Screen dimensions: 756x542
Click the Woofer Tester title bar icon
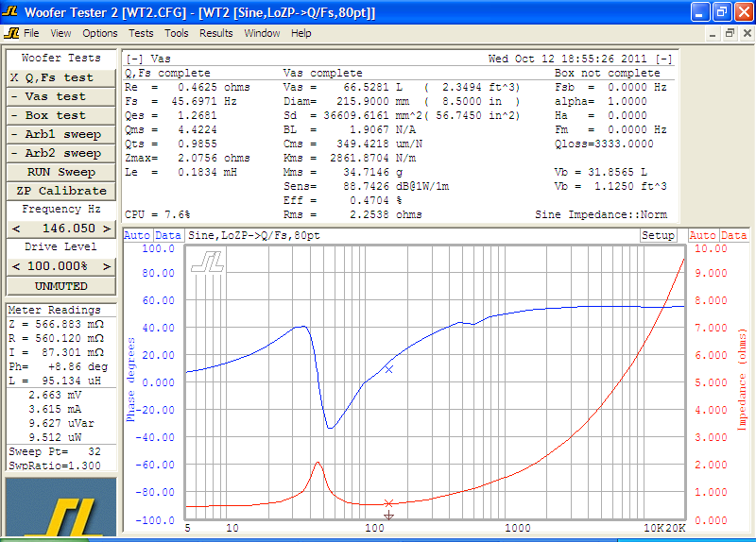pyautogui.click(x=10, y=11)
